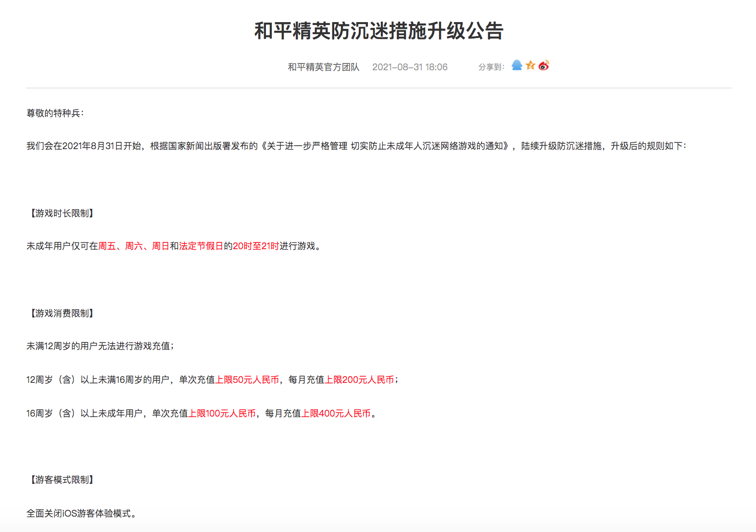Share the announcement to QQ
Image resolution: width=756 pixels, height=532 pixels.
517,65
